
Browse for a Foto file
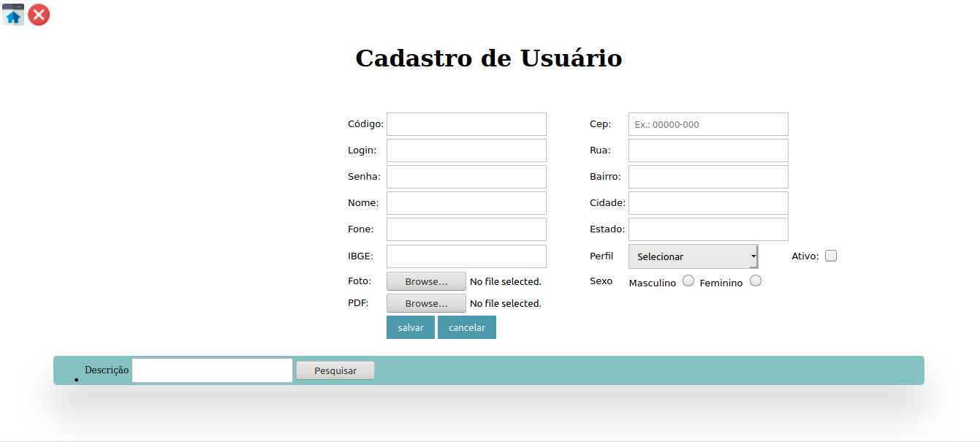426,281
